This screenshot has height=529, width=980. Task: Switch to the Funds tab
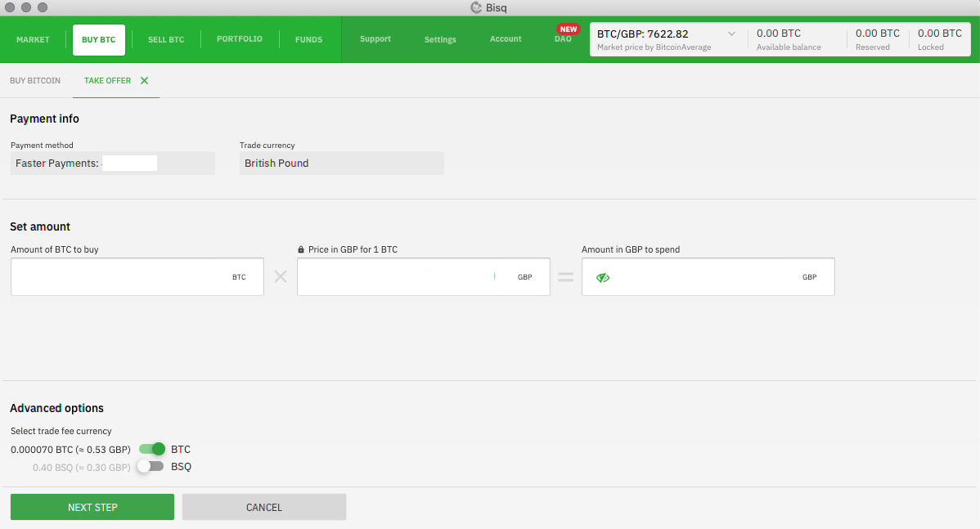click(x=308, y=39)
